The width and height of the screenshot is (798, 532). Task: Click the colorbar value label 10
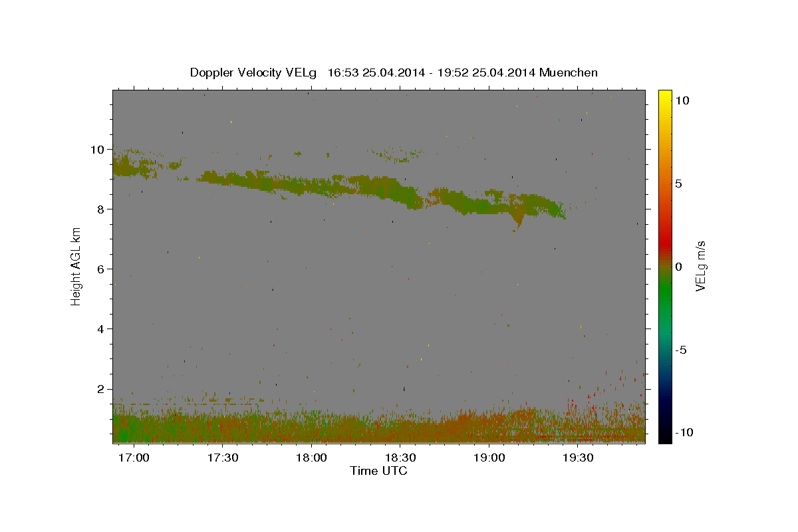[682, 100]
